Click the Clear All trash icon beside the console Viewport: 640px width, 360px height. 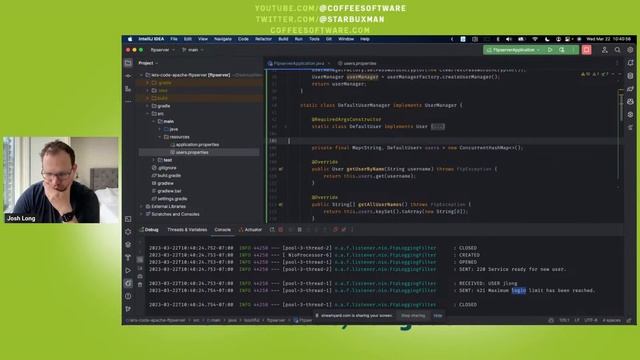click(x=140, y=284)
